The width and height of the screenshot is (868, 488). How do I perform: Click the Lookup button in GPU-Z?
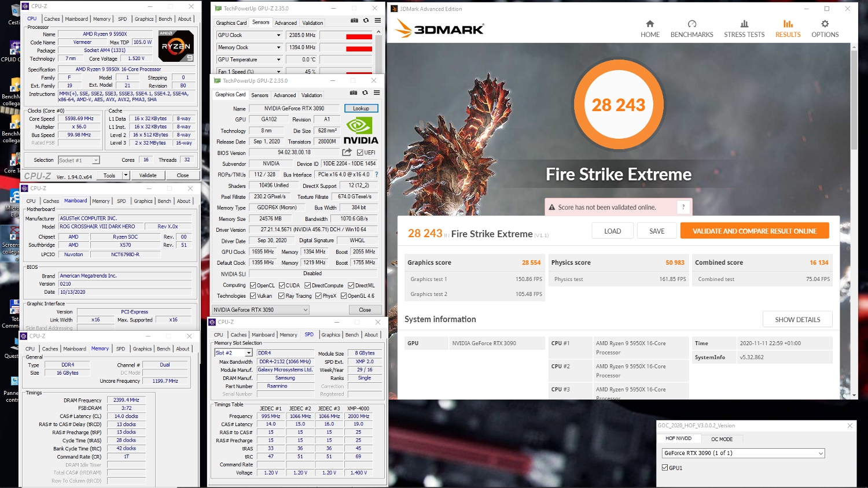361,108
